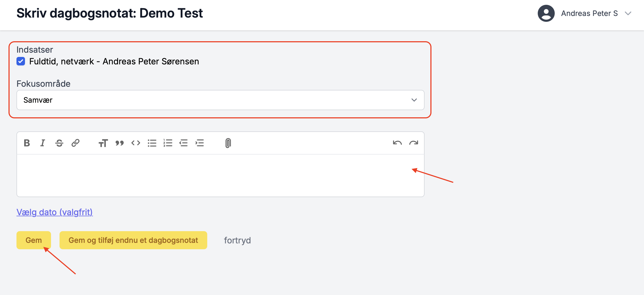Create a bulleted list
Image resolution: width=644 pixels, height=295 pixels.
[152, 143]
